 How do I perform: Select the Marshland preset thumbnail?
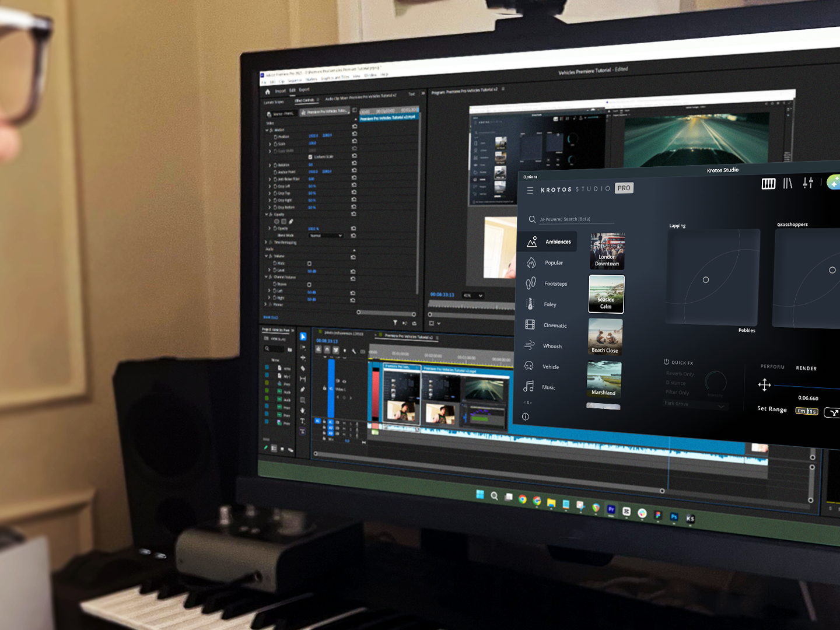point(604,379)
